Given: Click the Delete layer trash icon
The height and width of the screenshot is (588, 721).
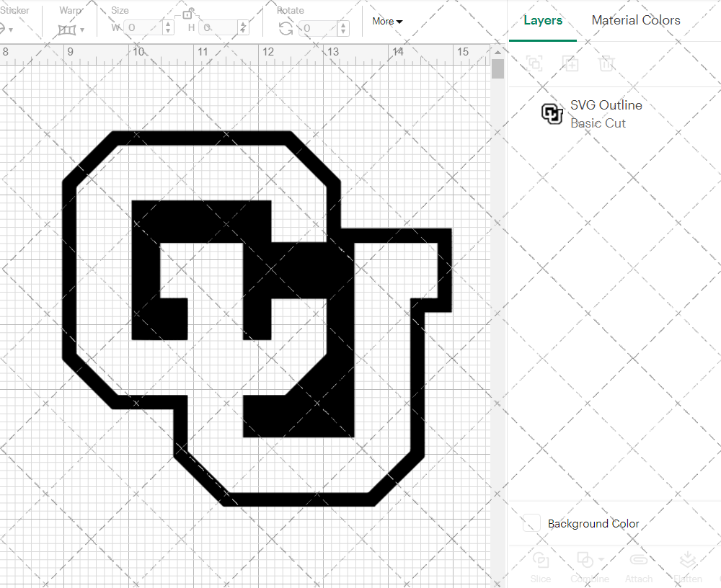Looking at the screenshot, I should coord(606,63).
